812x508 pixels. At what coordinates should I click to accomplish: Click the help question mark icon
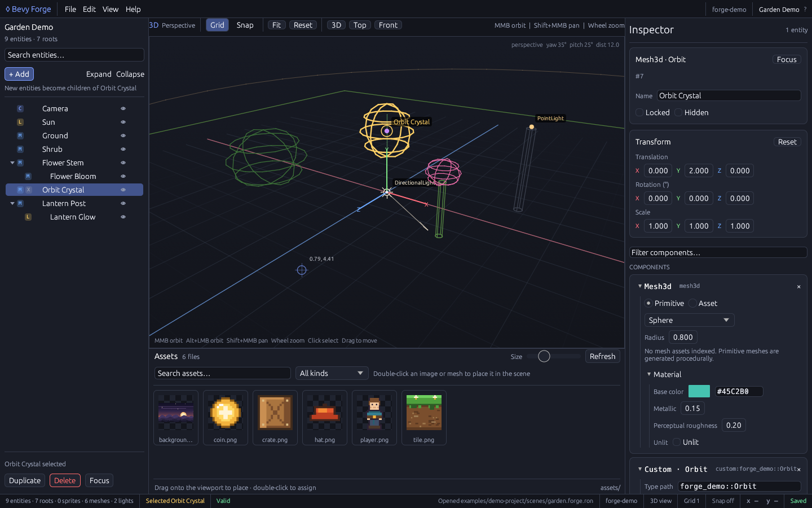[805, 9]
